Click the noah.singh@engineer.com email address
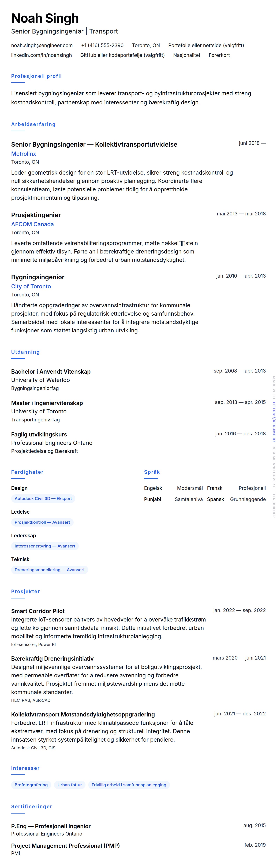Image resolution: width=277 pixels, height=868 pixels. click(x=42, y=46)
